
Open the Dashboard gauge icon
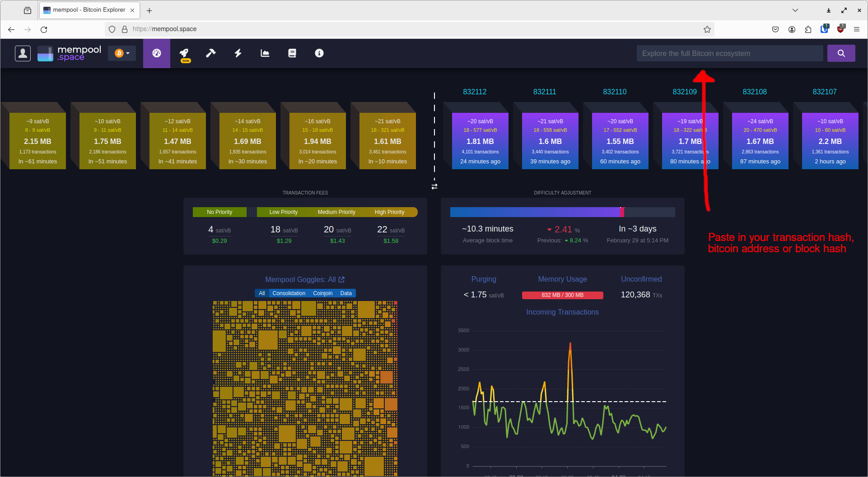pyautogui.click(x=156, y=53)
